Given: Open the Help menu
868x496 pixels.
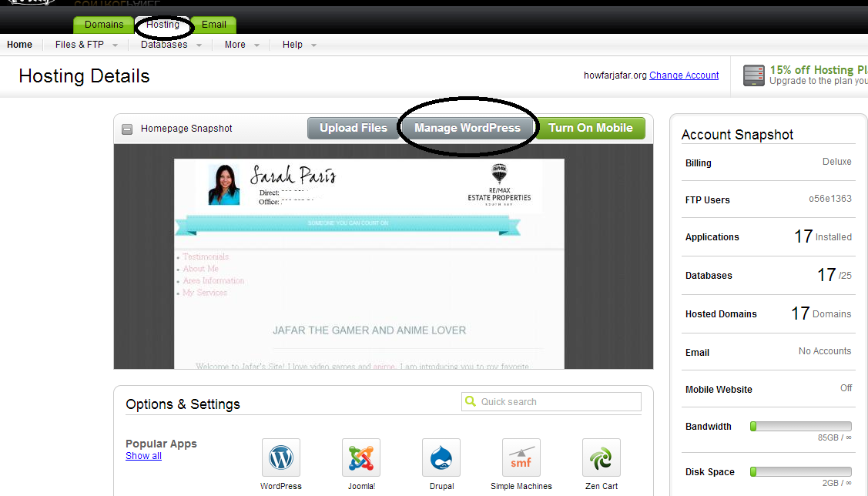Looking at the screenshot, I should coord(293,45).
